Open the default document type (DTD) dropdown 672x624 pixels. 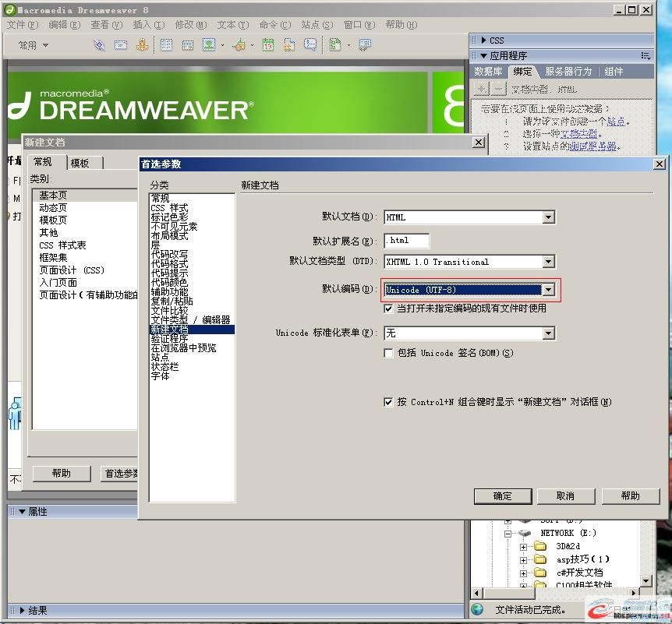click(549, 262)
